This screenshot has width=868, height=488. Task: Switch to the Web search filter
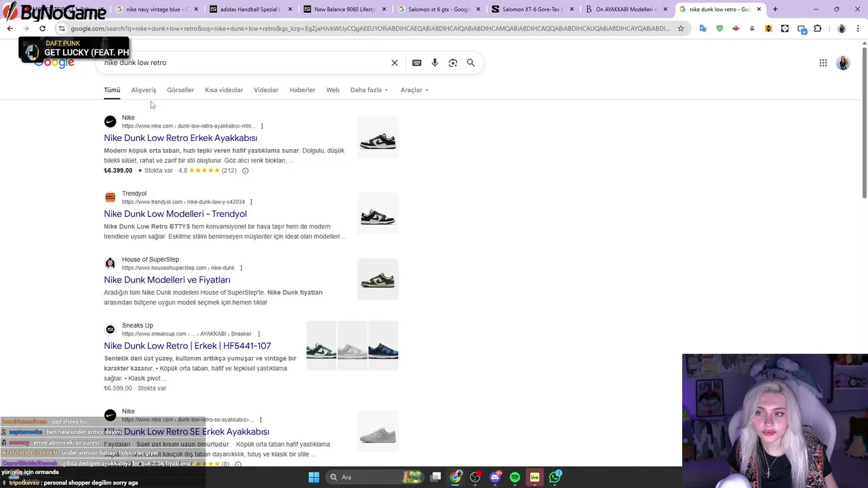tap(332, 90)
